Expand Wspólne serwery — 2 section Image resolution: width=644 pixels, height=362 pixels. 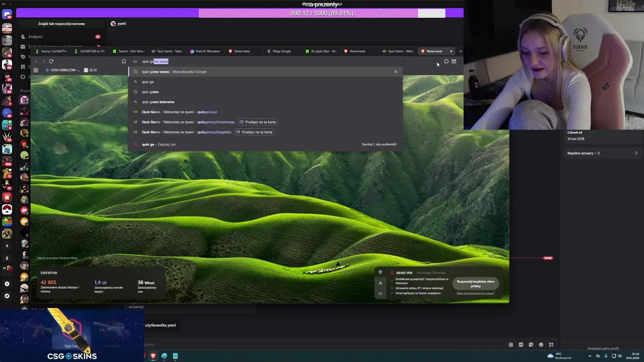tap(602, 153)
